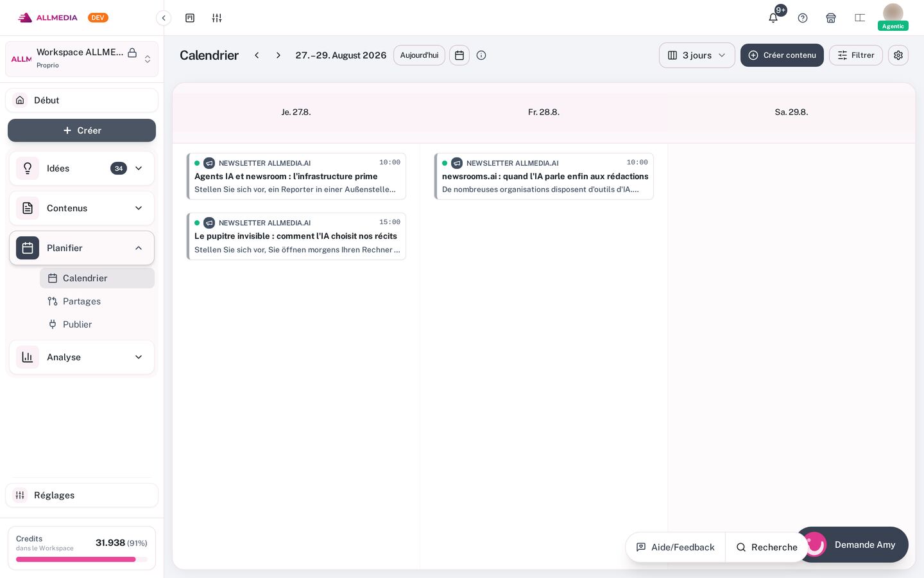This screenshot has width=924, height=578.
Task: Open 'Le pupitre invisible' newsletter card
Action: [x=296, y=236]
